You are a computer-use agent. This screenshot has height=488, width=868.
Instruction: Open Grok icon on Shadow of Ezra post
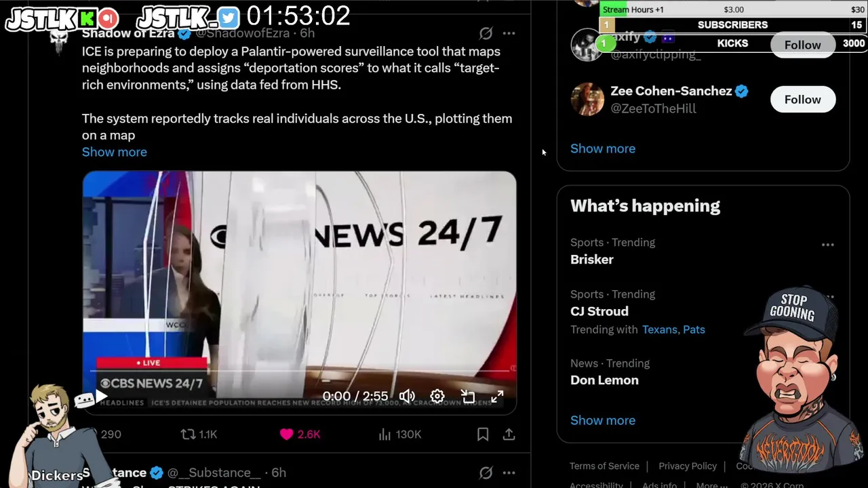(x=486, y=33)
